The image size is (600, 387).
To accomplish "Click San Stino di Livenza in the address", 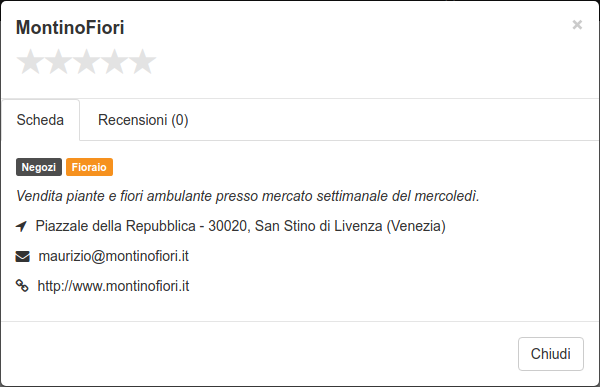I will tap(318, 226).
